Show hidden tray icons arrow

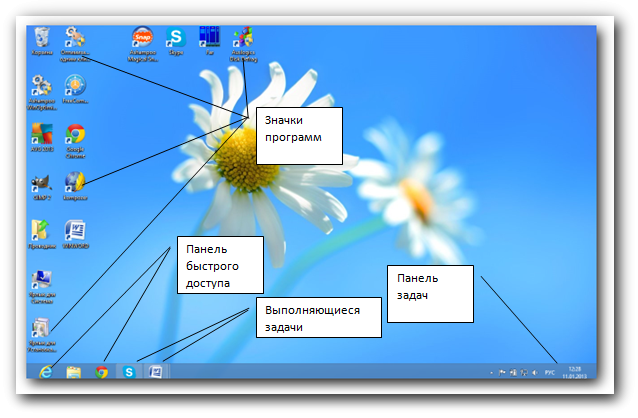coord(492,372)
